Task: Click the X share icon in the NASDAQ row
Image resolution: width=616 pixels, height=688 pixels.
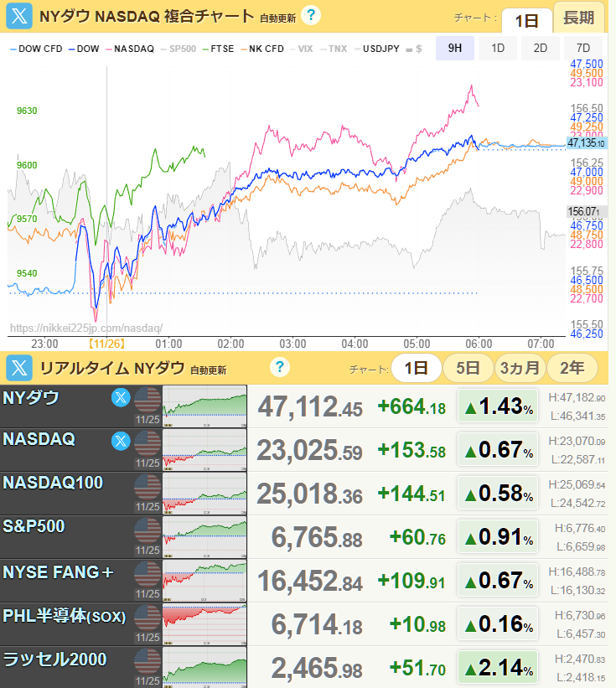Action: 121,440
